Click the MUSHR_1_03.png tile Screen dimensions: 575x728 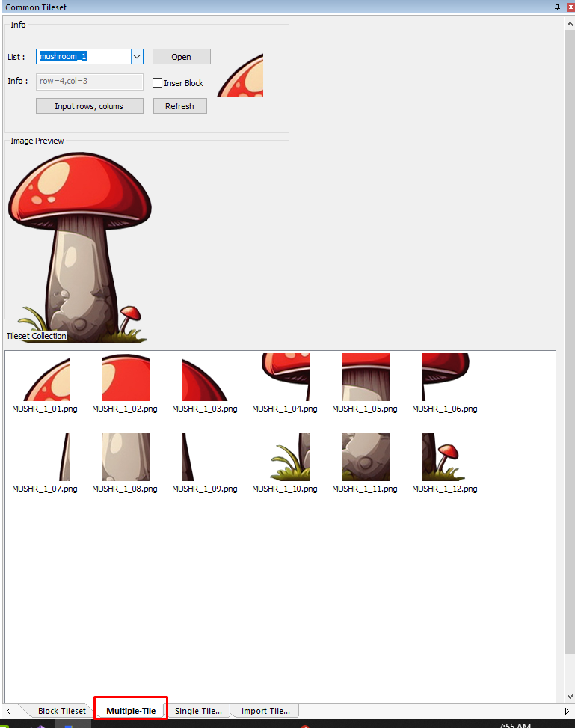coord(204,379)
